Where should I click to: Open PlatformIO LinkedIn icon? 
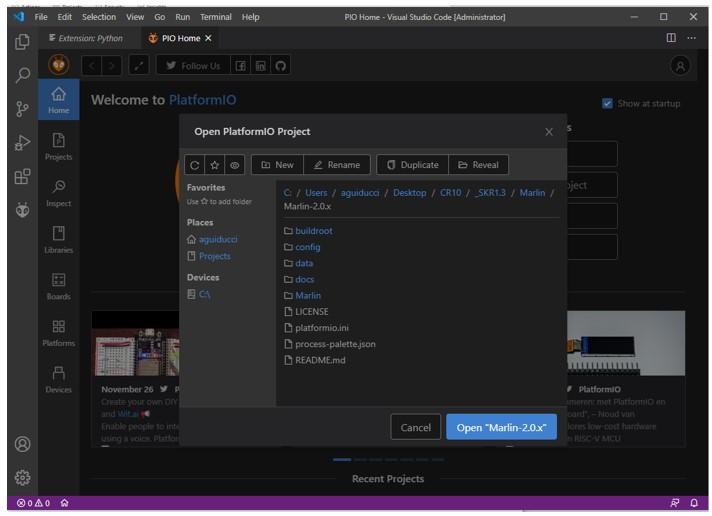261,66
